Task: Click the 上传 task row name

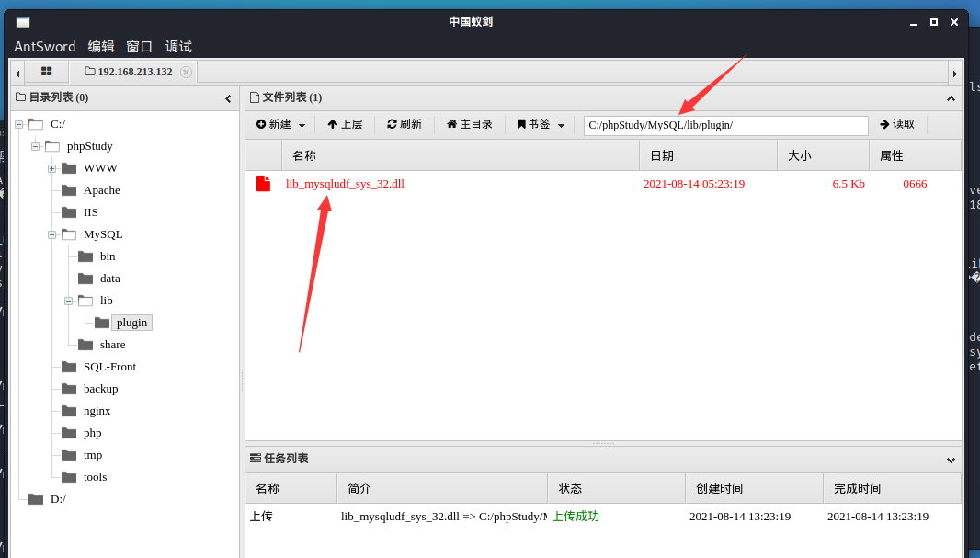Action: 261,516
